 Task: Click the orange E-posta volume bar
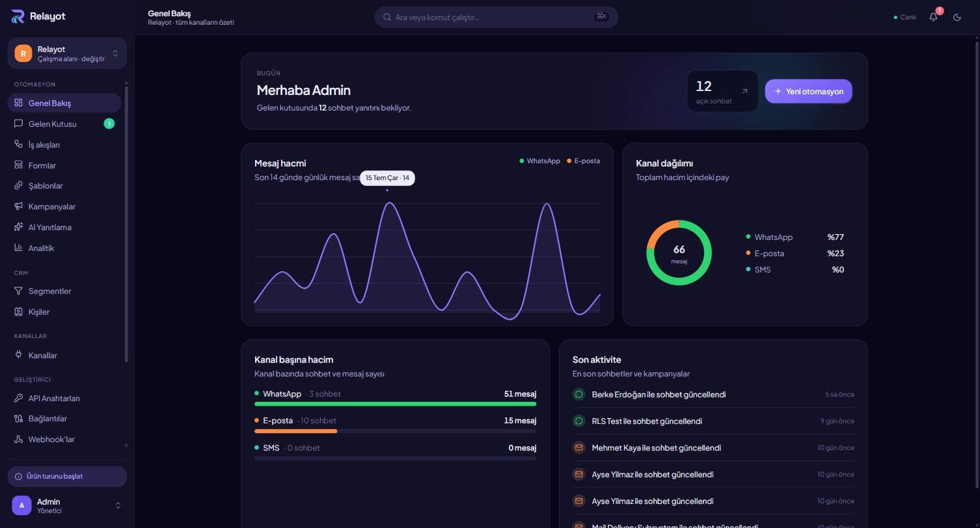[x=295, y=430]
